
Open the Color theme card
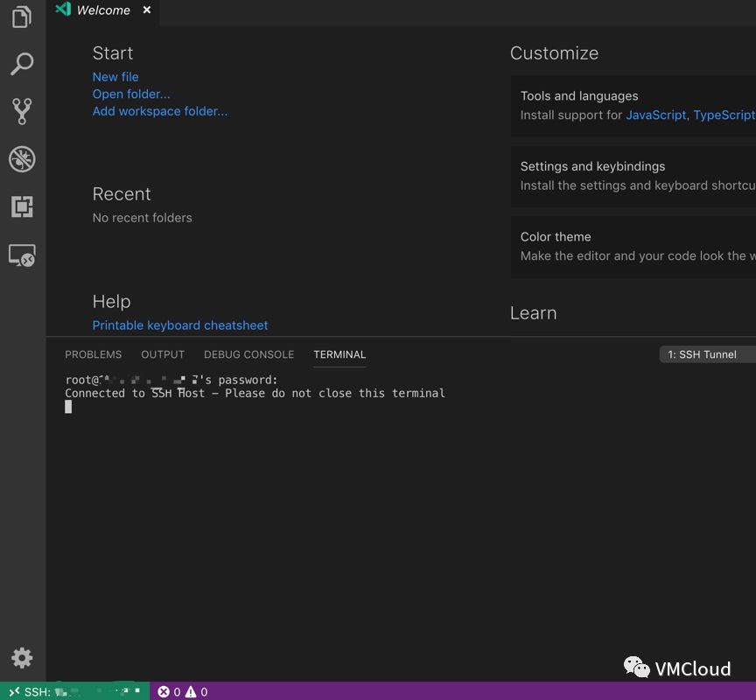(633, 247)
